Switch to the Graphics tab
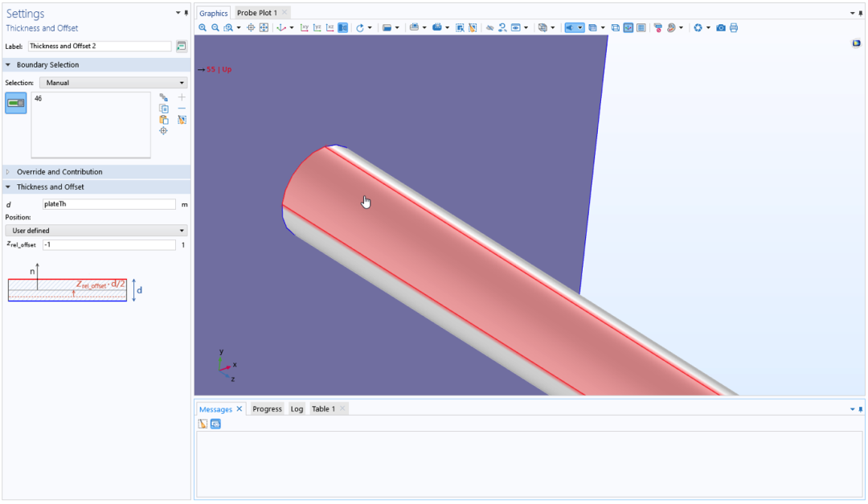868x504 pixels. click(213, 14)
